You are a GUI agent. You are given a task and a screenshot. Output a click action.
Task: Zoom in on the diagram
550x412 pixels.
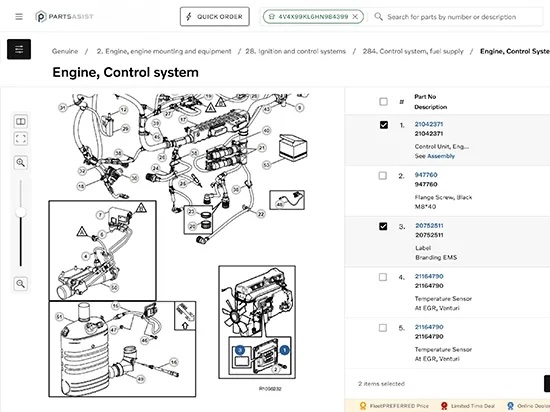[x=21, y=163]
